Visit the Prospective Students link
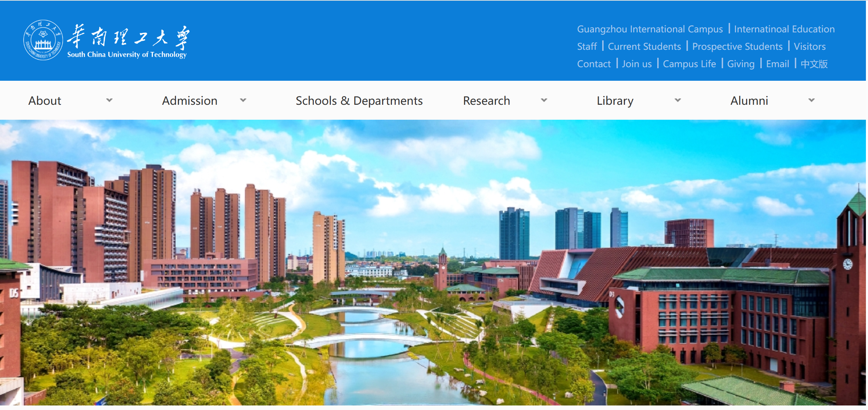 pos(737,46)
